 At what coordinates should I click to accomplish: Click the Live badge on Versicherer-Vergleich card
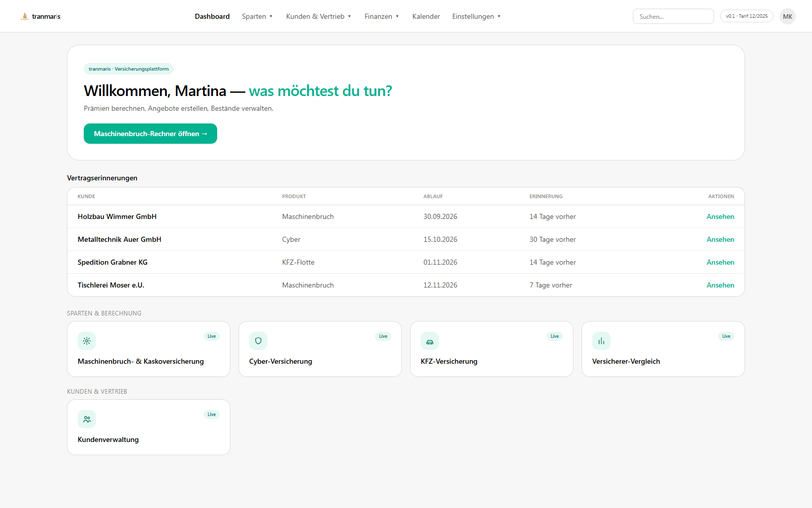click(x=726, y=336)
